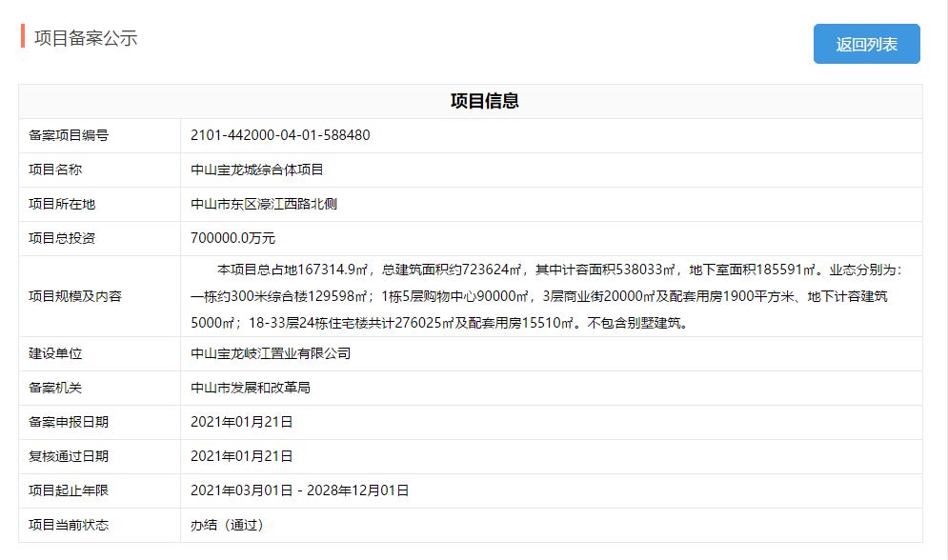Viewport: 948px width, 560px height.
Task: Click description line mentioning 18-33层24栋住宅楼
Action: click(x=439, y=323)
